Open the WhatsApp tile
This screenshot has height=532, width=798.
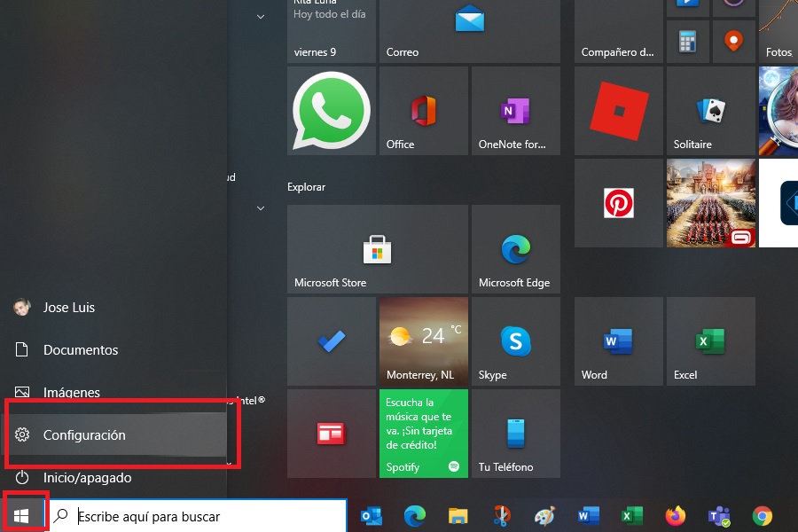(331, 110)
